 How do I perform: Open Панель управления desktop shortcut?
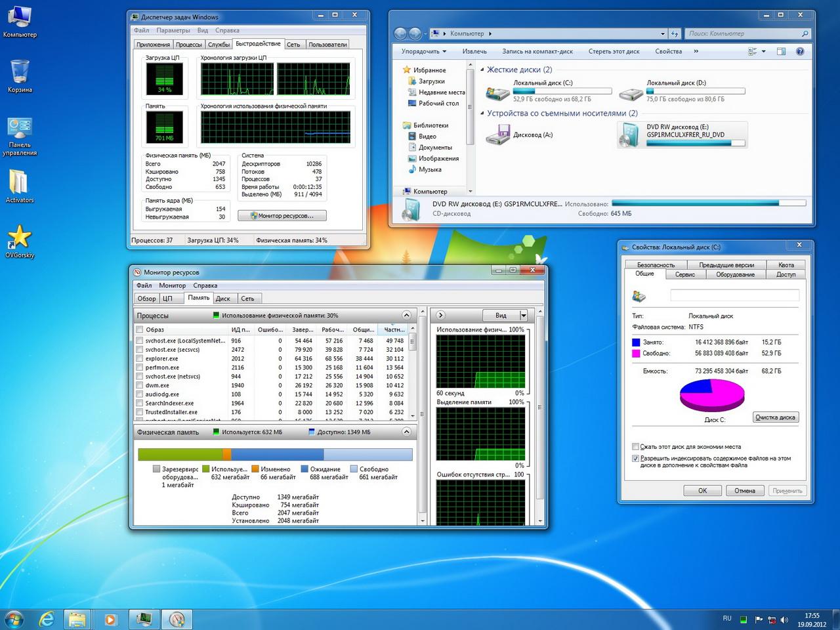tap(20, 136)
